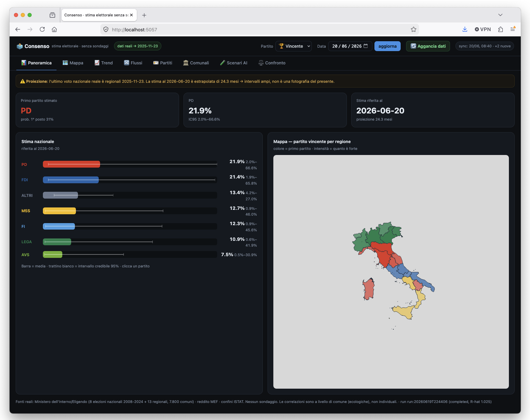Open the tab overview icon in title bar
This screenshot has width=530, height=420.
point(52,15)
